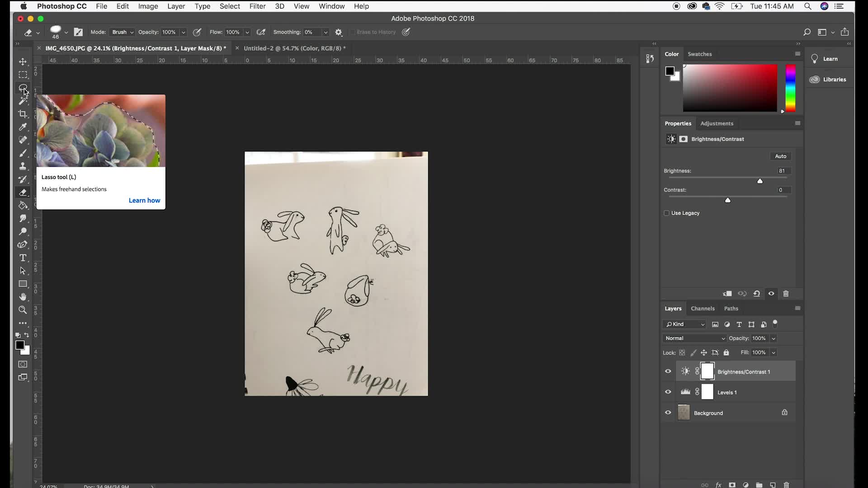Open the Filter menu
Viewport: 868px width, 488px height.
tap(257, 6)
